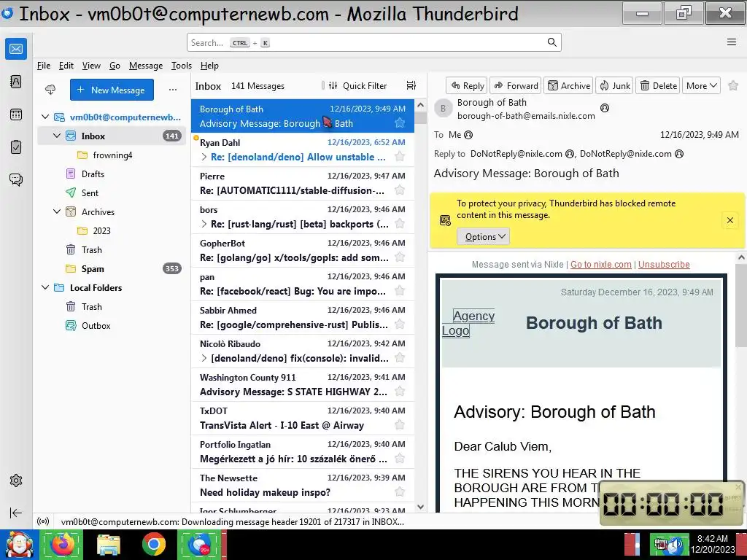
Task: Dismiss the remote content notification
Action: click(729, 220)
